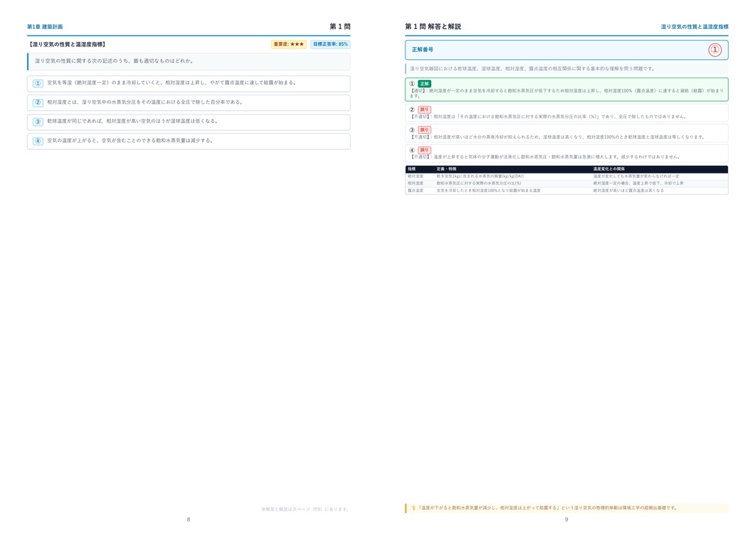
Task: Select answer choice ① on the question page
Action: 188,83
